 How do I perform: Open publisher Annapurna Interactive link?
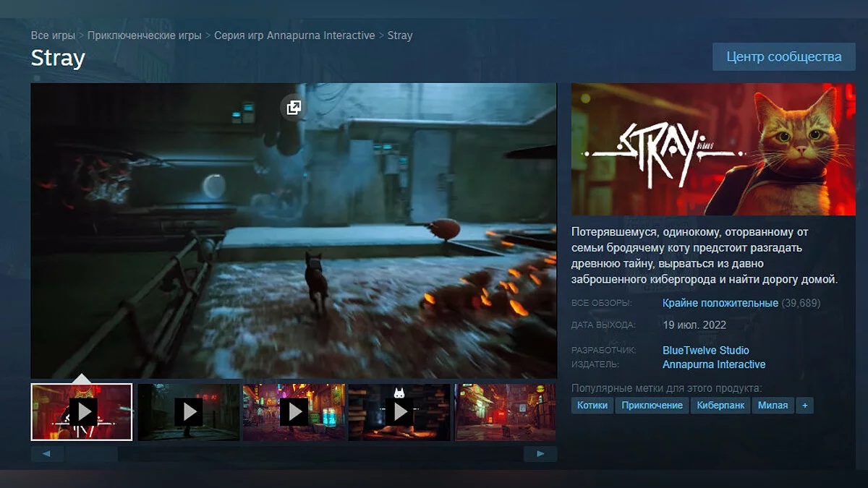click(x=714, y=364)
